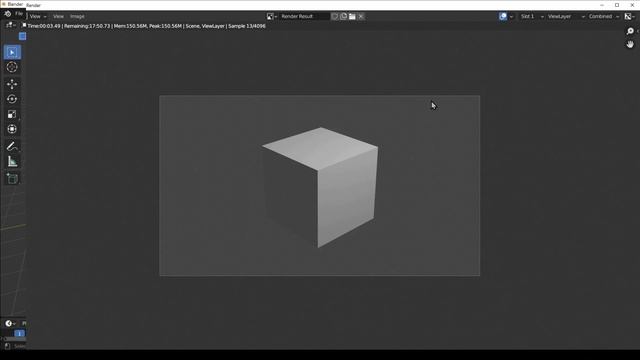640x360 pixels.
Task: Click the zoom magnifier gizmo
Action: click(630, 31)
